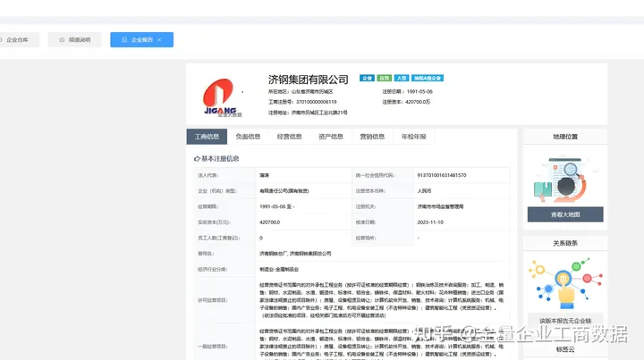
Task: Go to the 年检年报 tab
Action: pos(414,137)
